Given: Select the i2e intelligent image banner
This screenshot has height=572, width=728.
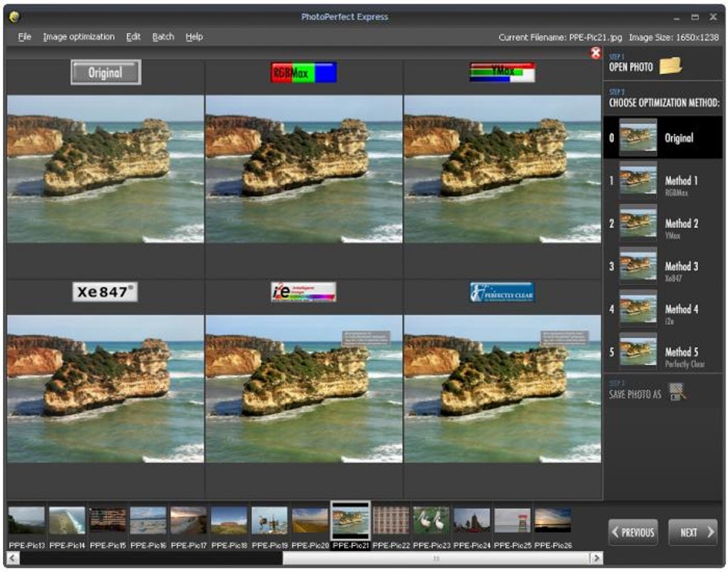Looking at the screenshot, I should 303,293.
